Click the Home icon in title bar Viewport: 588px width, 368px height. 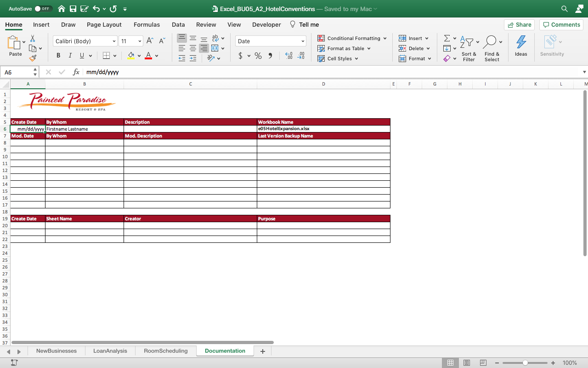[62, 9]
